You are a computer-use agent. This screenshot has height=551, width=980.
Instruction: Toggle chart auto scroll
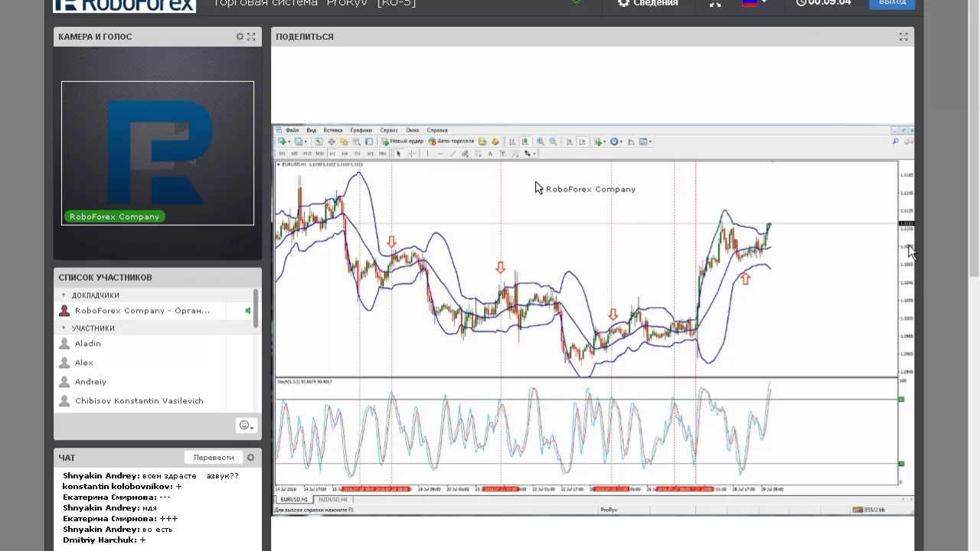point(570,142)
